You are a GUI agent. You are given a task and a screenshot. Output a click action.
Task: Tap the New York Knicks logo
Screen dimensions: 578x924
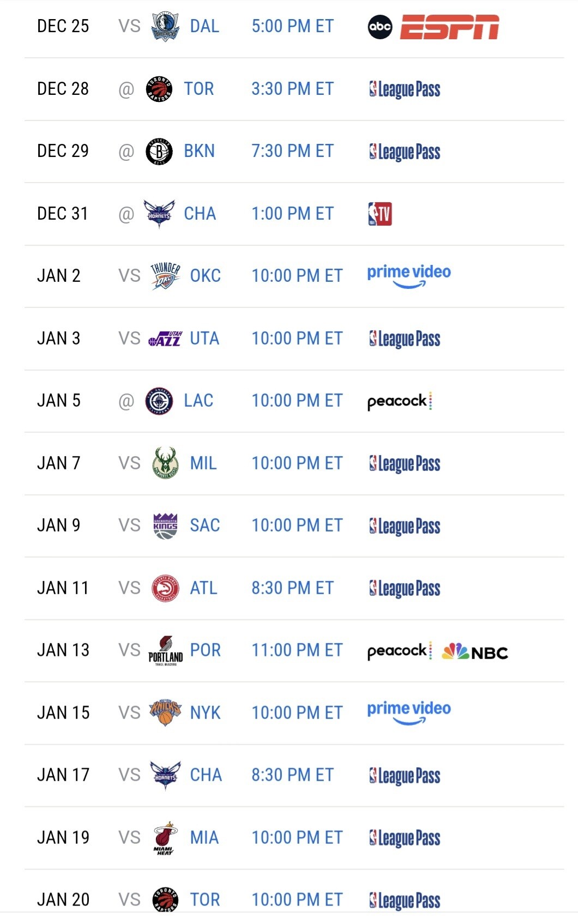click(x=165, y=713)
